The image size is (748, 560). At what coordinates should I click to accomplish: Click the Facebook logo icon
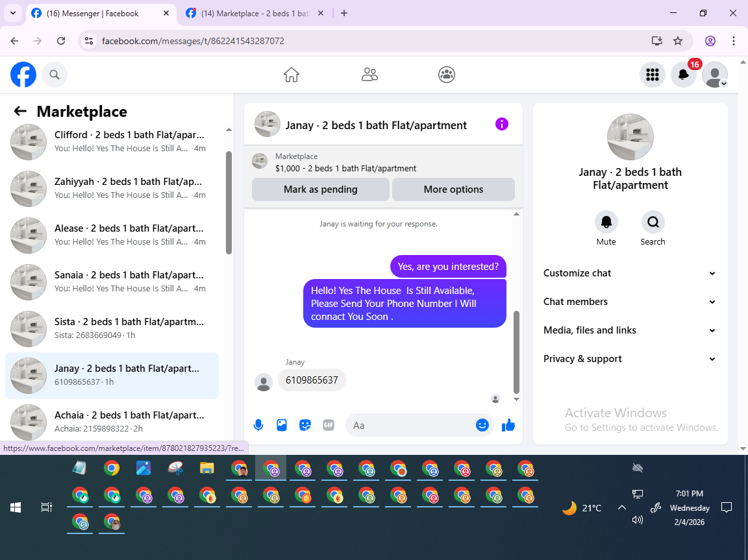[23, 75]
